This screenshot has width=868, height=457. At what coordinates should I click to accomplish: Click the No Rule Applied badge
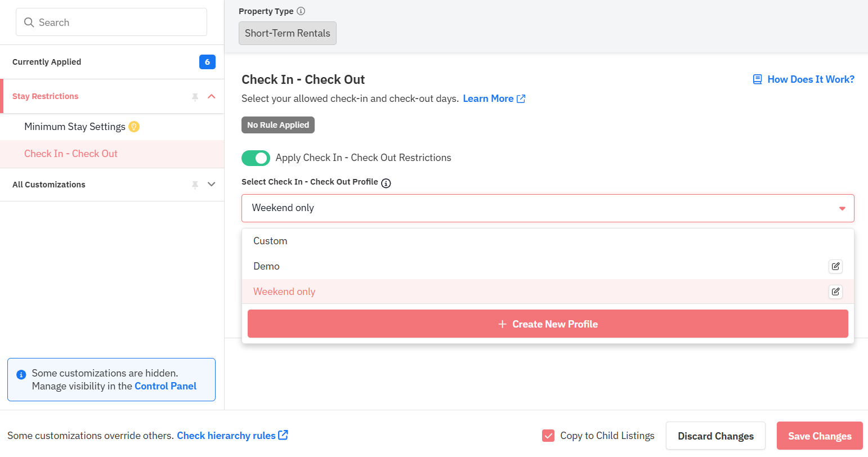coord(278,125)
